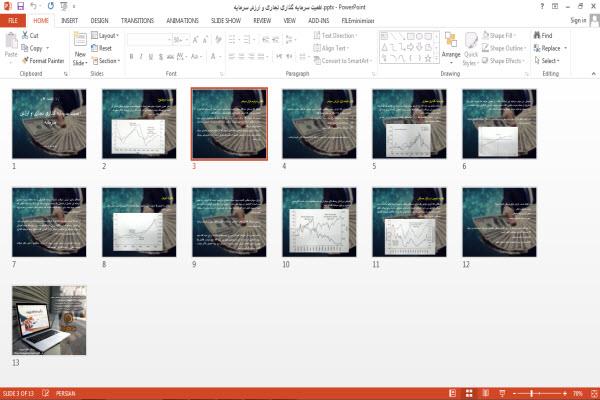The height and width of the screenshot is (400, 600).
Task: Switch to Normal view from status bar
Action: point(452,393)
